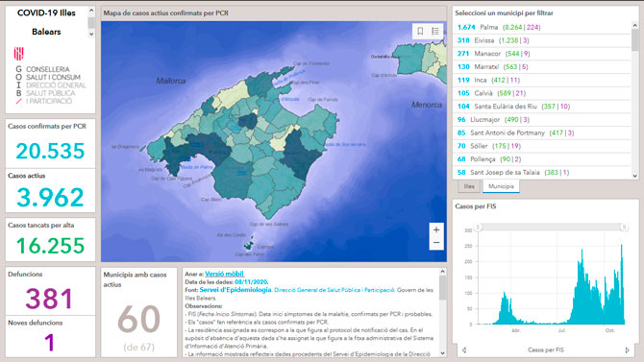The image size is (644, 362).
Task: Click the down arrow of municipality list scrollbar
Action: pos(635,176)
